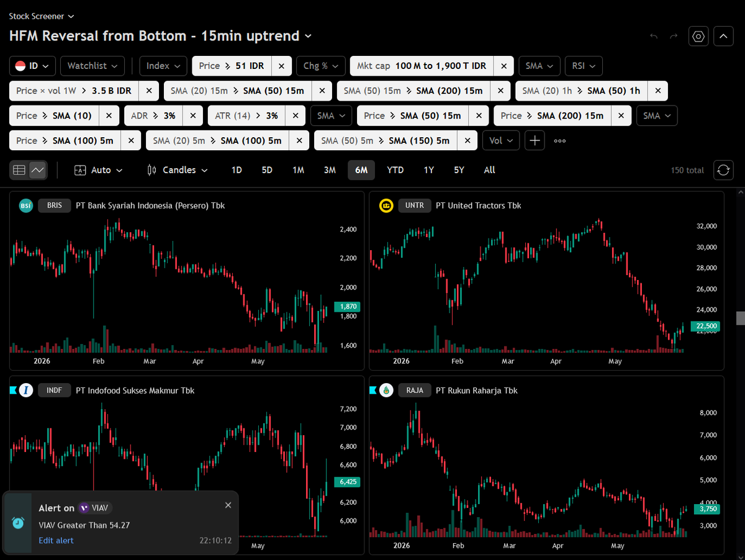Remove ADR > 3% filter
Viewport: 745px width, 560px height.
193,115
